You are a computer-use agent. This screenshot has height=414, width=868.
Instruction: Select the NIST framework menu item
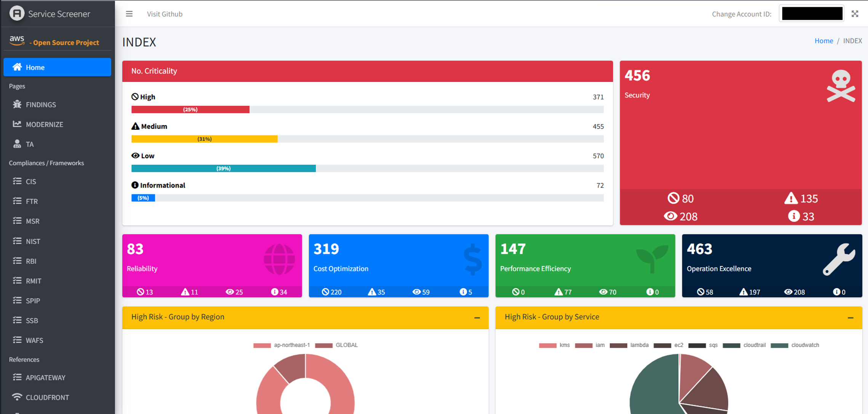click(57, 241)
